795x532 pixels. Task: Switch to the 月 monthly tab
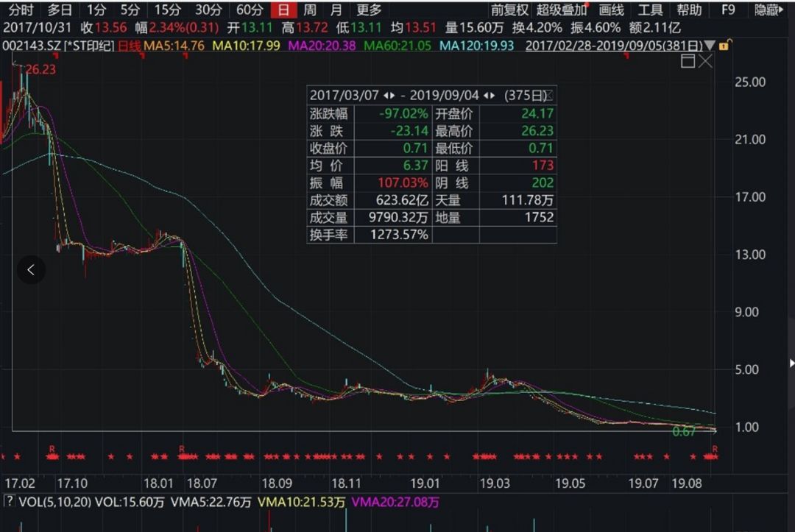click(335, 10)
